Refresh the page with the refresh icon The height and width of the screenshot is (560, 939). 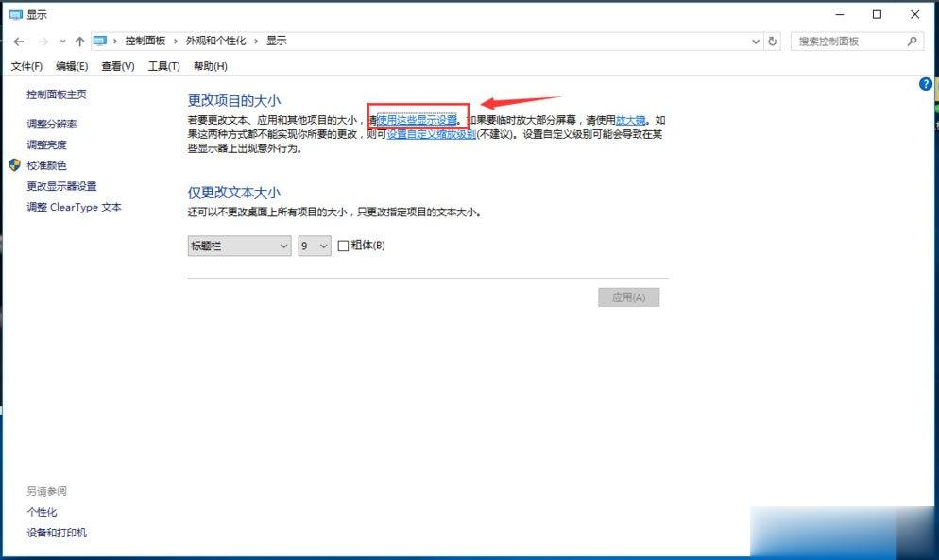click(x=773, y=42)
